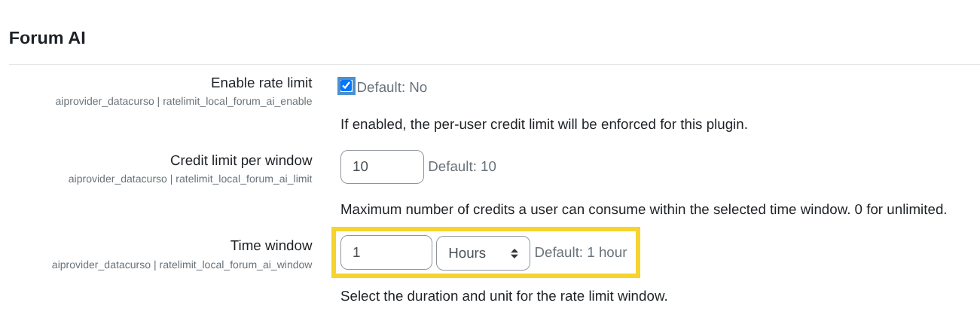Click the value 1 in Time window box
Screen dimensions: 980x318
tap(356, 253)
